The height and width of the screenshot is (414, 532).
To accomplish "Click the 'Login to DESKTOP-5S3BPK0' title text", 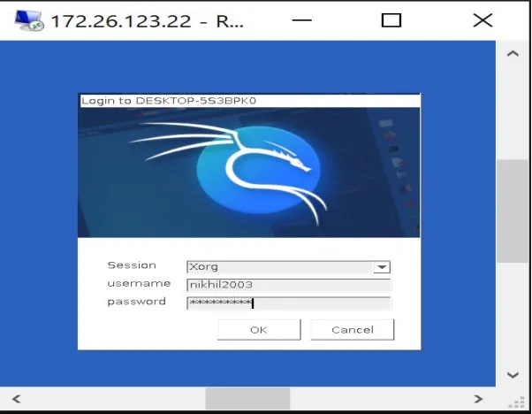I will pos(169,101).
